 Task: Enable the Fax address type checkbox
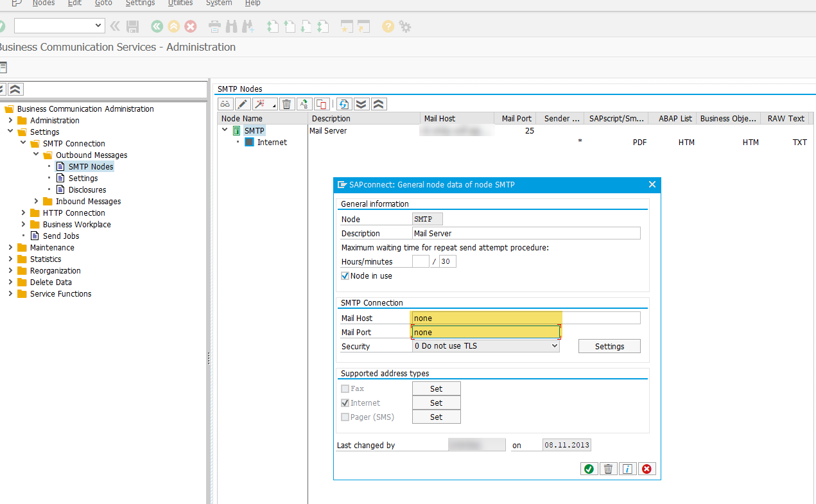(x=345, y=389)
